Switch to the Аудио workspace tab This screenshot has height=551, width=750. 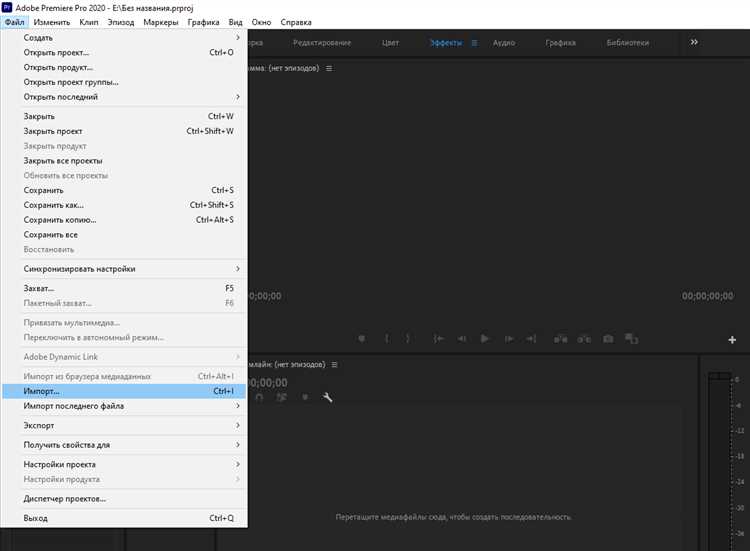504,43
